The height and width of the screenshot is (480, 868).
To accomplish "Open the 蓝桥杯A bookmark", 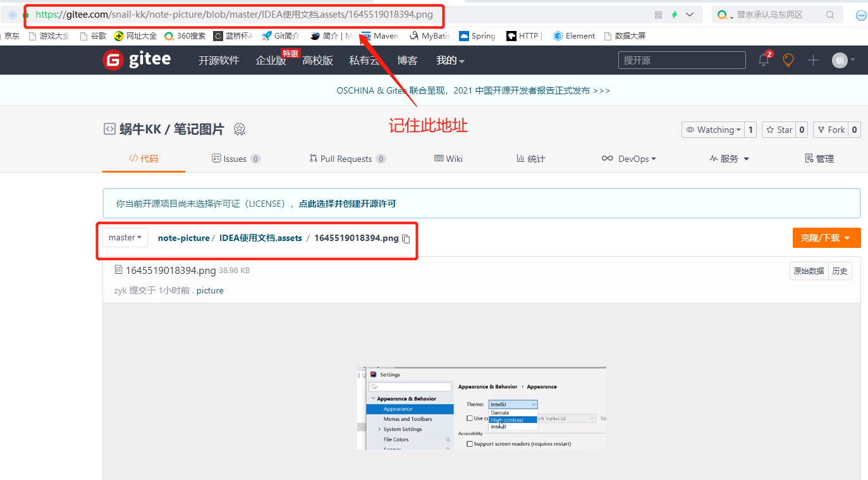I will tap(233, 36).
